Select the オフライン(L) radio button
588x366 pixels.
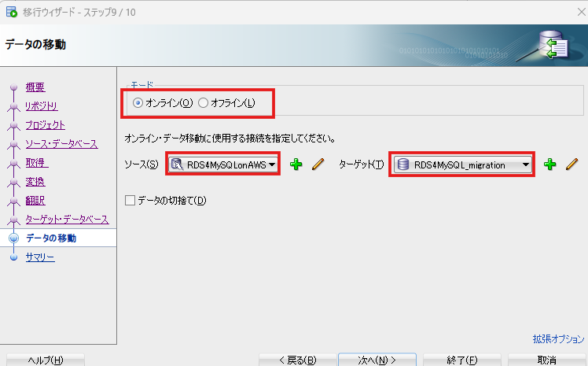tap(203, 103)
